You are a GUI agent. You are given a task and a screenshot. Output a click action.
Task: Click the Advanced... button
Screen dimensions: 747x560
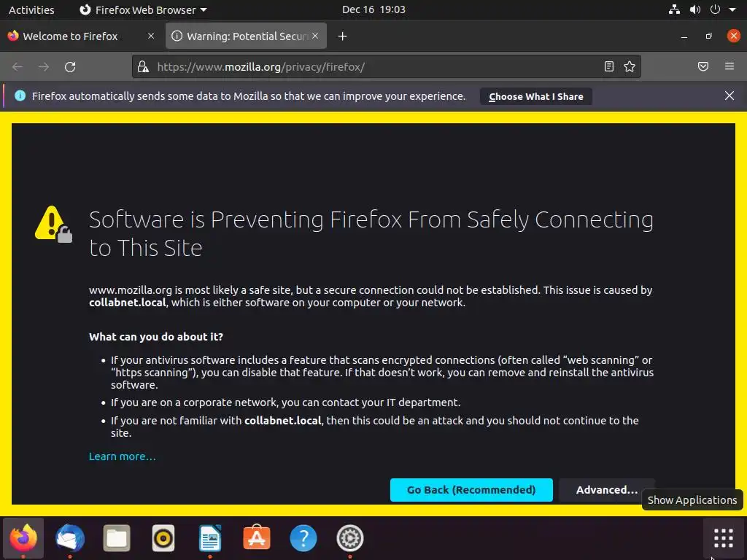pos(606,489)
